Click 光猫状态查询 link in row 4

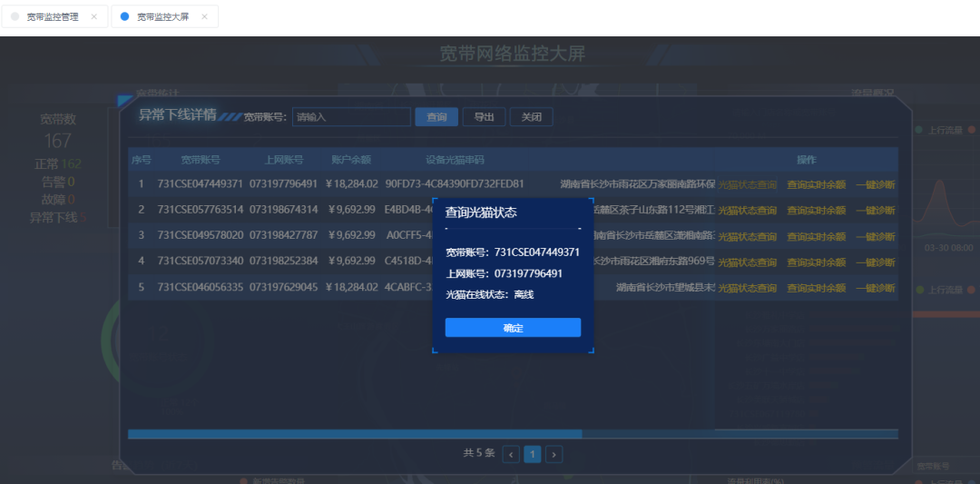(747, 262)
